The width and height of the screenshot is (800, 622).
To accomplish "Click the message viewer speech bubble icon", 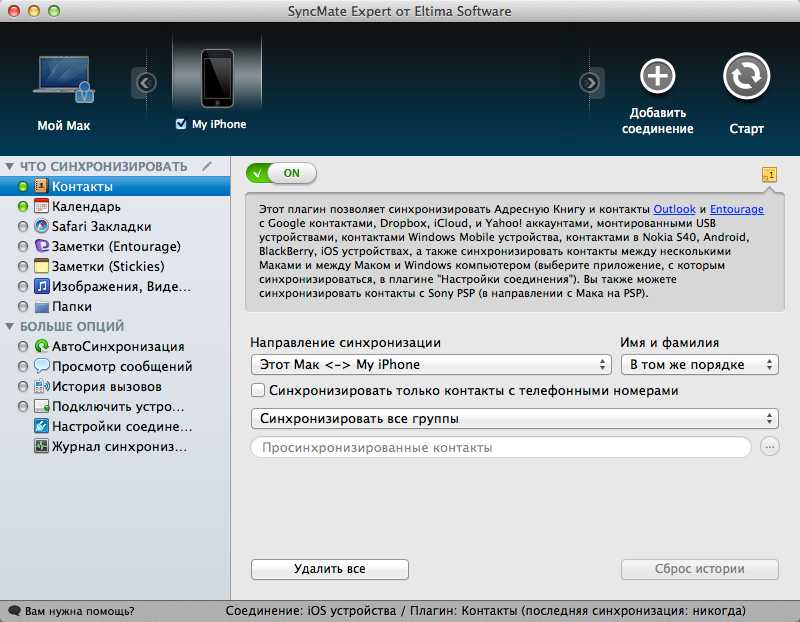I will click(x=41, y=365).
